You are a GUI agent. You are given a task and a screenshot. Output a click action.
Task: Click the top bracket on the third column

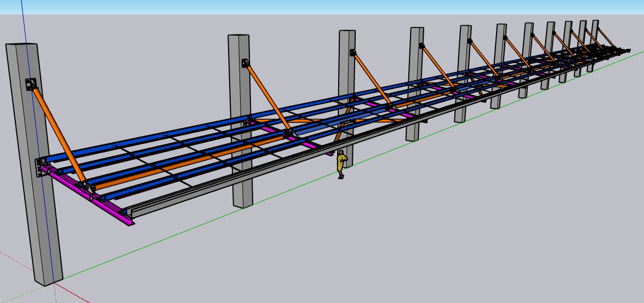pos(353,53)
